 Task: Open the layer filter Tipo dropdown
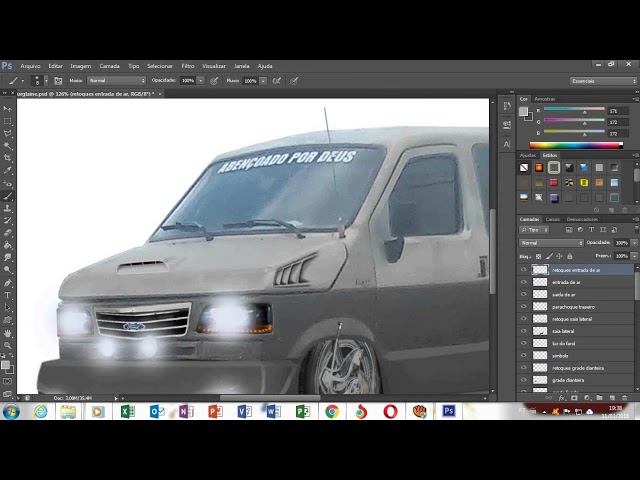tap(534, 230)
